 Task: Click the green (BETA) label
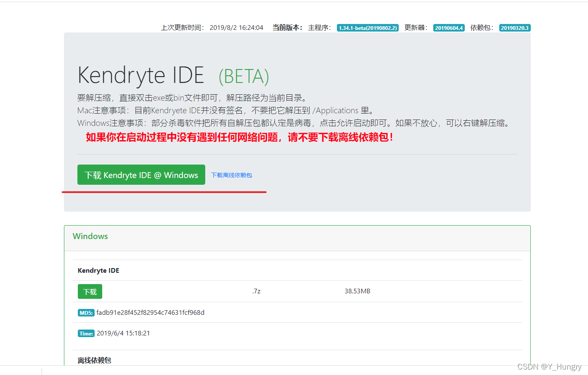pyautogui.click(x=244, y=76)
